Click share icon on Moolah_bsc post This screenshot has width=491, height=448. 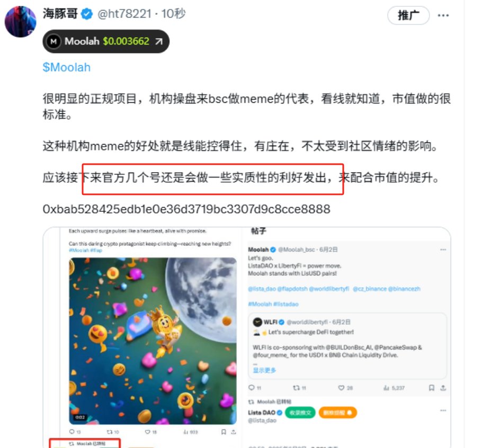click(443, 388)
